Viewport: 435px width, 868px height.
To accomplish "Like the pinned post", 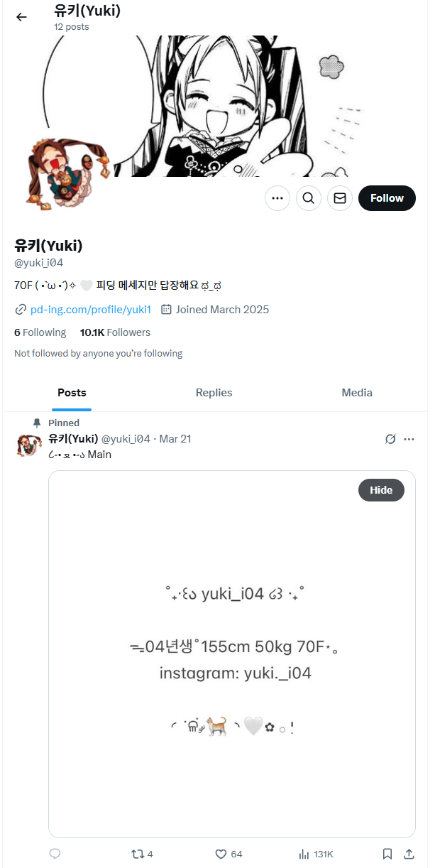I will pos(228,854).
